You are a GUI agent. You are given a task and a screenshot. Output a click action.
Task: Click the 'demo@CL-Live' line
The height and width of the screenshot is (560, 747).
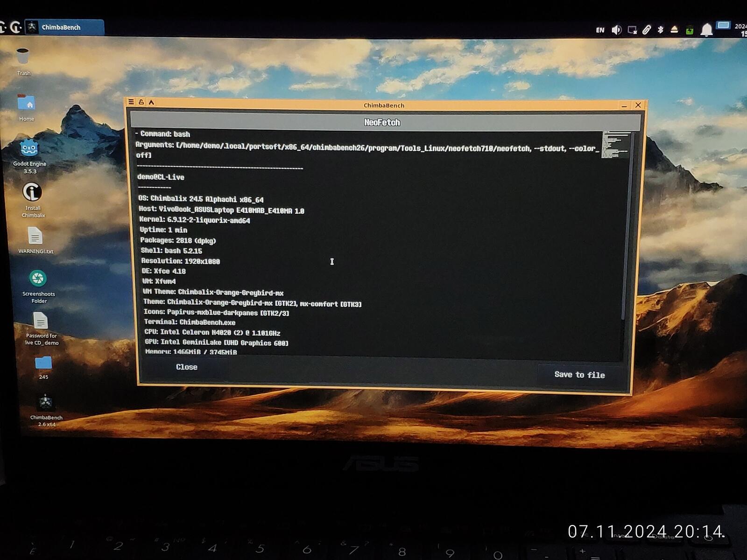161,177
